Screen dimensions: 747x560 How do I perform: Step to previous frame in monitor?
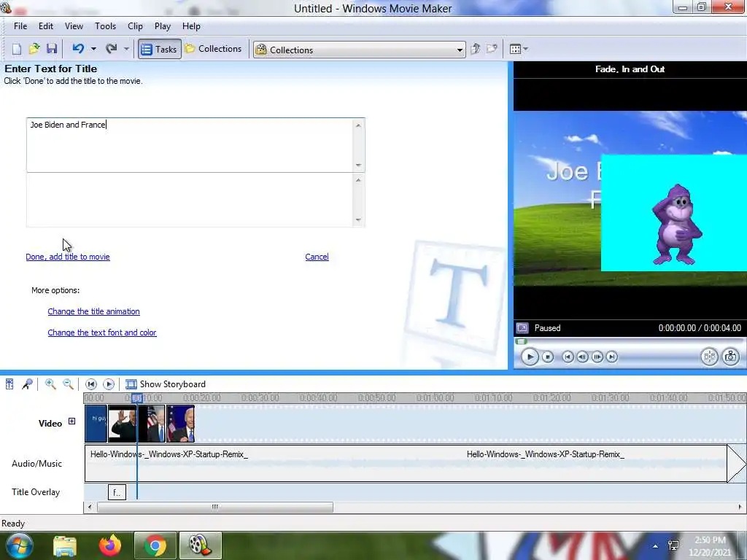582,357
